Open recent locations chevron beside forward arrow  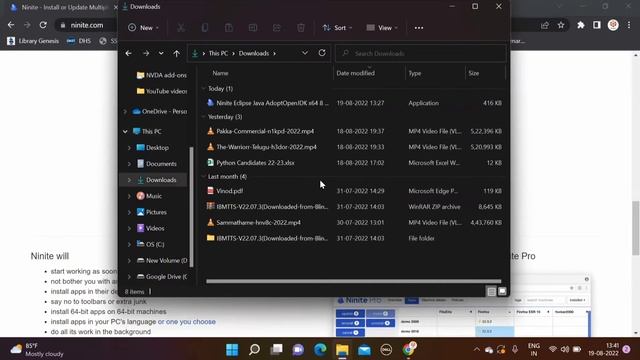161,53
